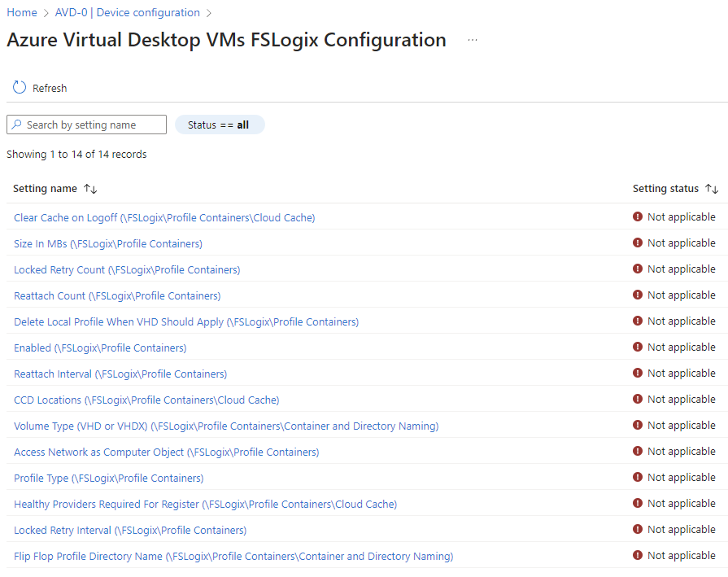Open AVD-0 | Device configuration breadcrumb

coord(127,12)
